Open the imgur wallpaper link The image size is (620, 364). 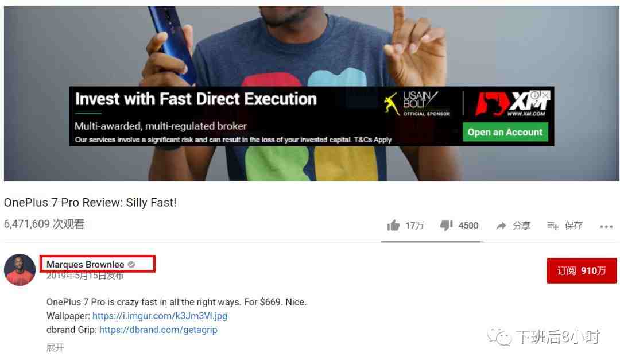click(160, 316)
